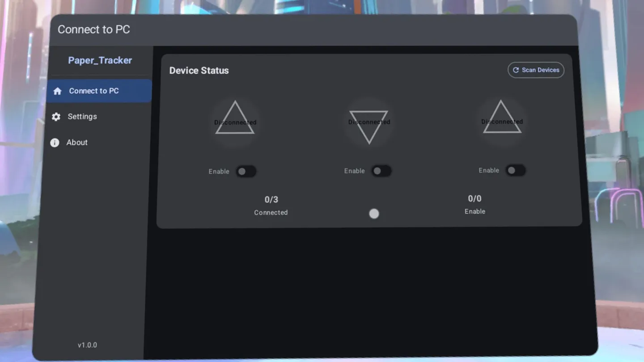Screen dimensions: 644x362
Task: Turn on the right device's Enable switch
Action: 515,170
